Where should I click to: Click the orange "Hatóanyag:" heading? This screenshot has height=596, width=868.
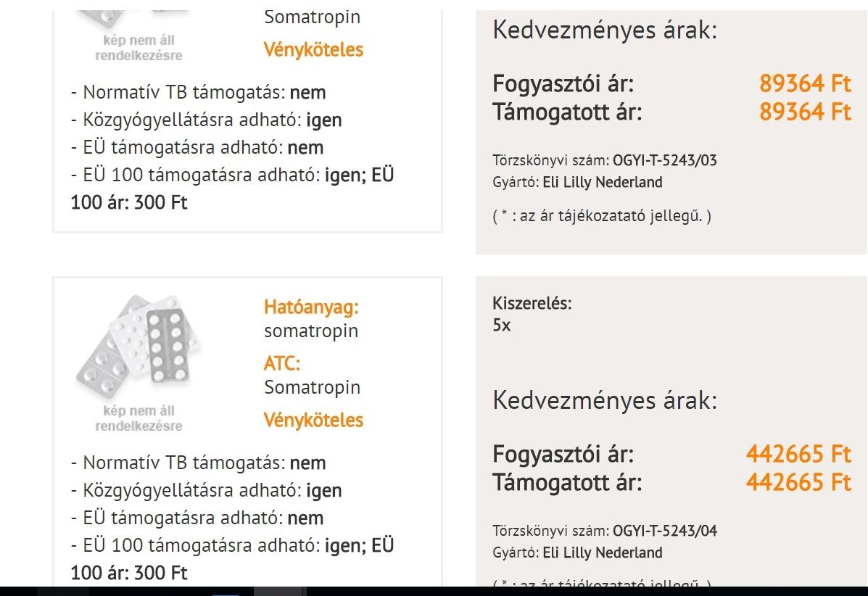311,307
